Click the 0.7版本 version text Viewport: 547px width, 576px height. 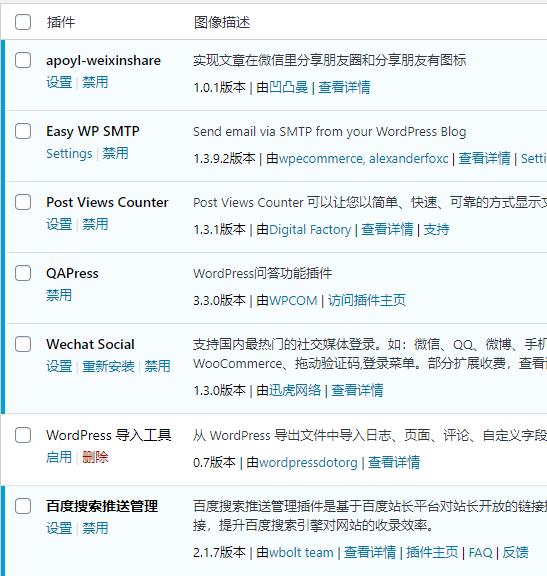pyautogui.click(x=214, y=462)
